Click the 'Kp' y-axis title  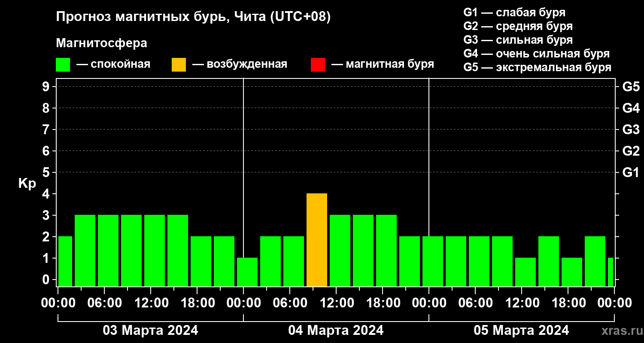[27, 184]
